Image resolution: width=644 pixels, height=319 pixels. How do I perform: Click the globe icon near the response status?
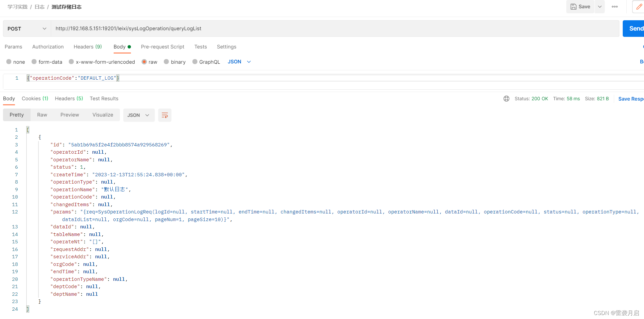coord(506,98)
